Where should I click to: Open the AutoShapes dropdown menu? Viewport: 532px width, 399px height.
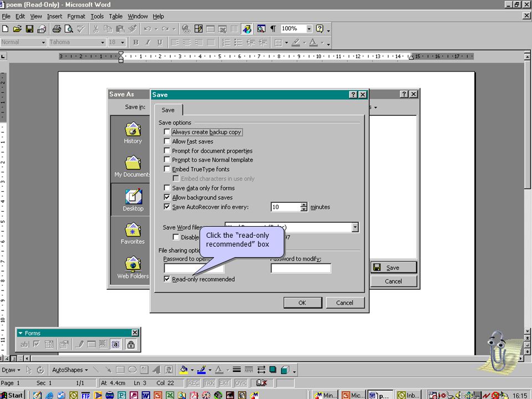(70, 370)
